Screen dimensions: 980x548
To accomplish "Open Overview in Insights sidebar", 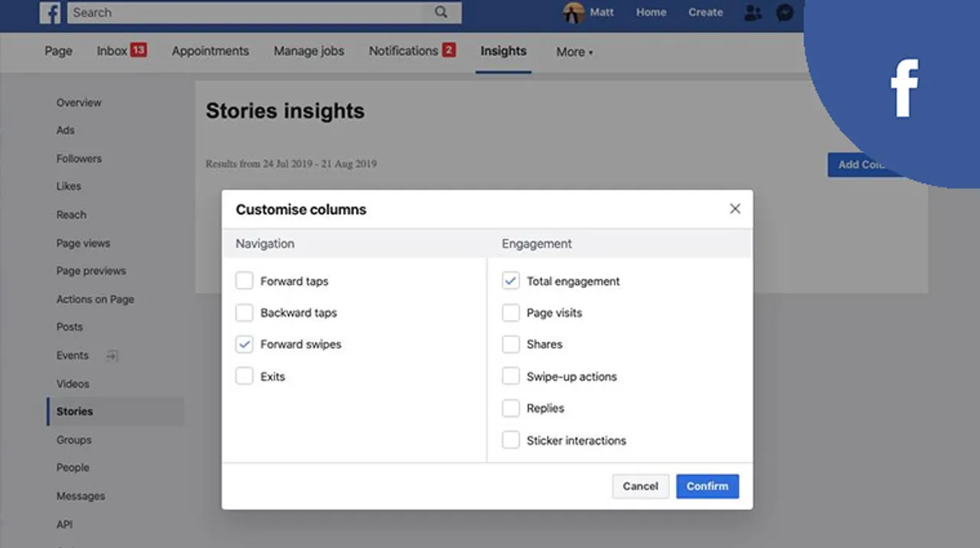I will [79, 103].
